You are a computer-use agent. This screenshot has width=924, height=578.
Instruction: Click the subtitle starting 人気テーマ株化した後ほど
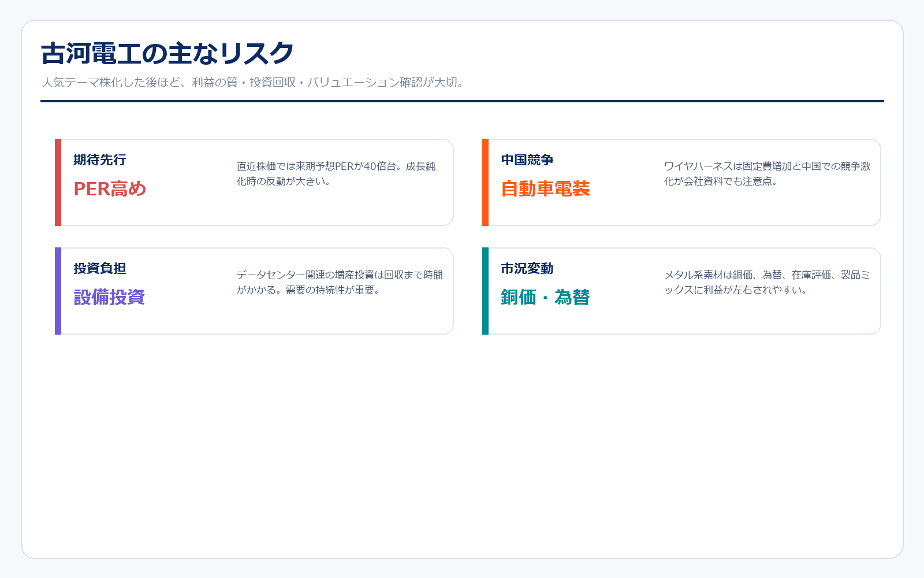click(254, 83)
